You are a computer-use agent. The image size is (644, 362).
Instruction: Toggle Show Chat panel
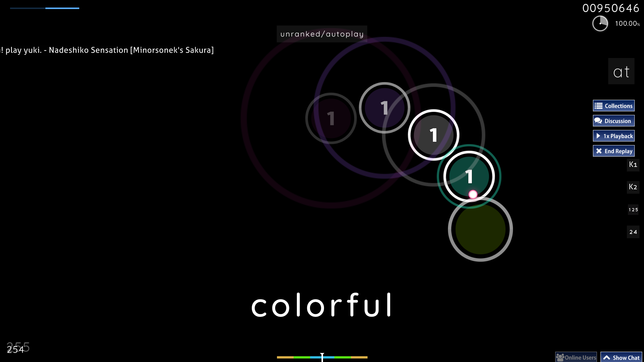pos(622,357)
